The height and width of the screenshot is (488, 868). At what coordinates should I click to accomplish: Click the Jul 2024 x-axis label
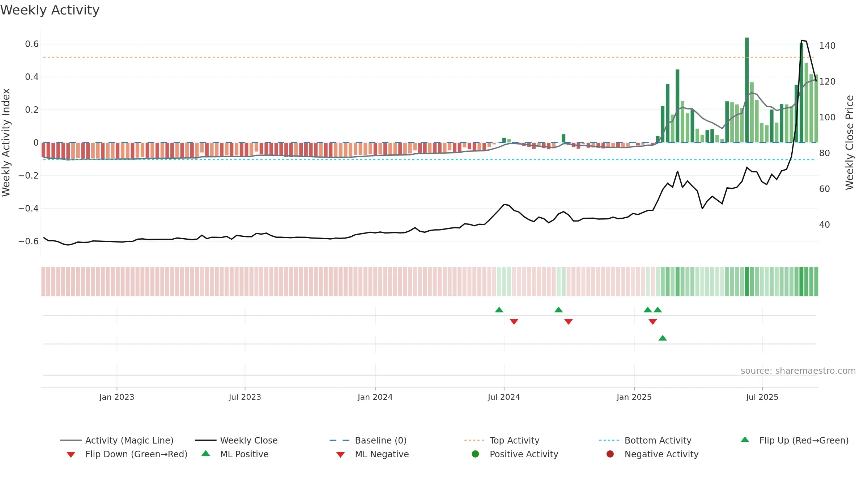[504, 397]
